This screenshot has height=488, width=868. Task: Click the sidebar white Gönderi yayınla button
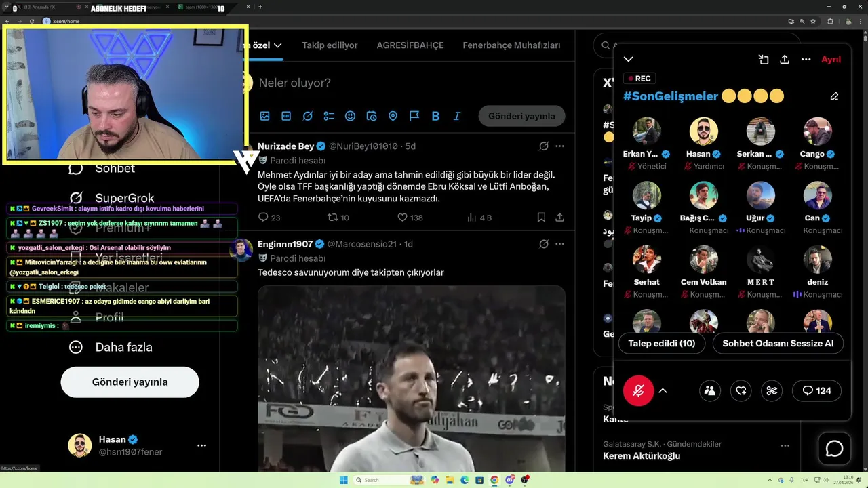[130, 382]
